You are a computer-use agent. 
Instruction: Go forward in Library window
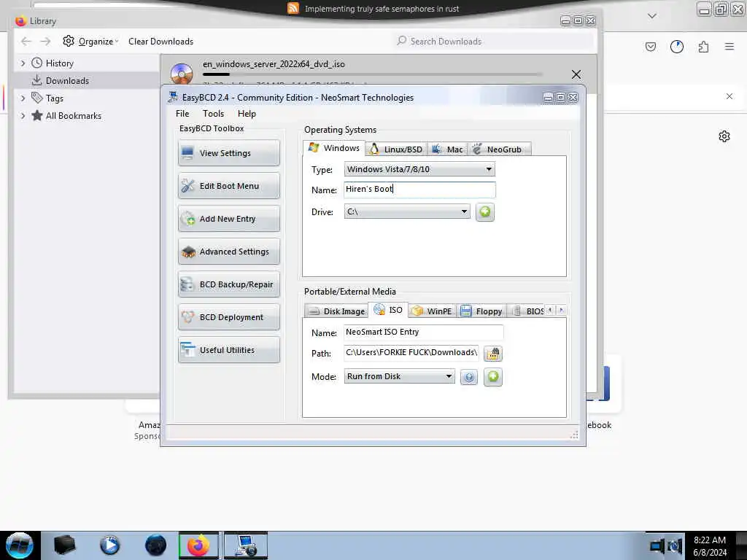(45, 42)
